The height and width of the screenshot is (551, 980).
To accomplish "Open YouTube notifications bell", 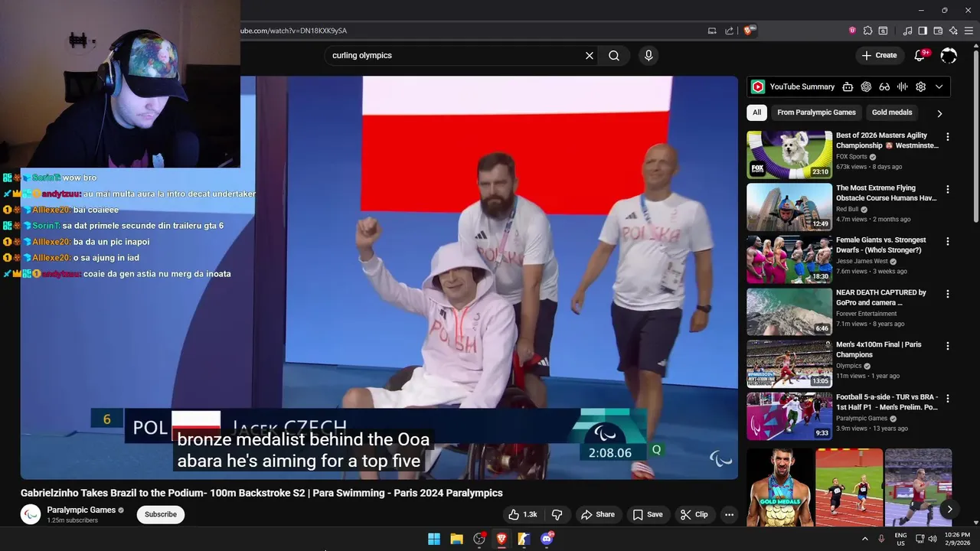I will (920, 55).
